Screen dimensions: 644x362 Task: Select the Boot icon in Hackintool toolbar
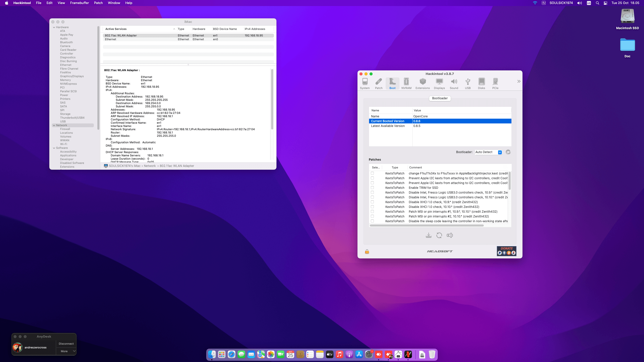(x=392, y=83)
